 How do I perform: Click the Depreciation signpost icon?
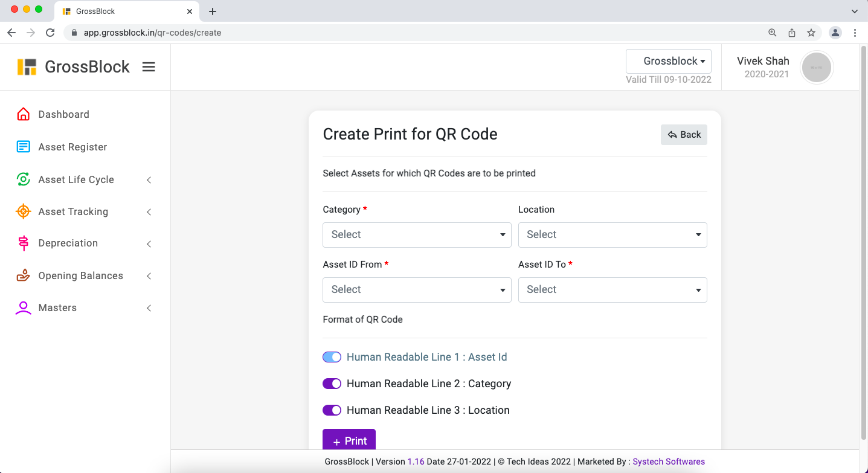pyautogui.click(x=23, y=243)
